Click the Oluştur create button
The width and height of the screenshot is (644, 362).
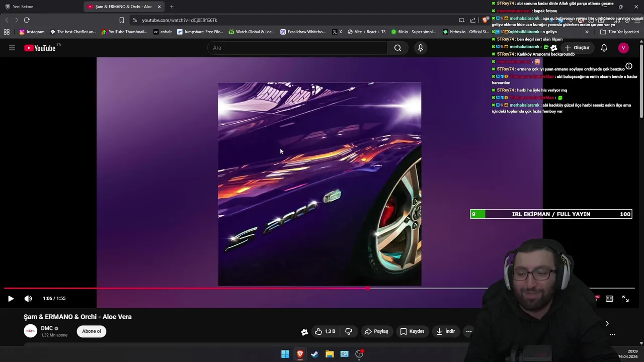coord(577,48)
